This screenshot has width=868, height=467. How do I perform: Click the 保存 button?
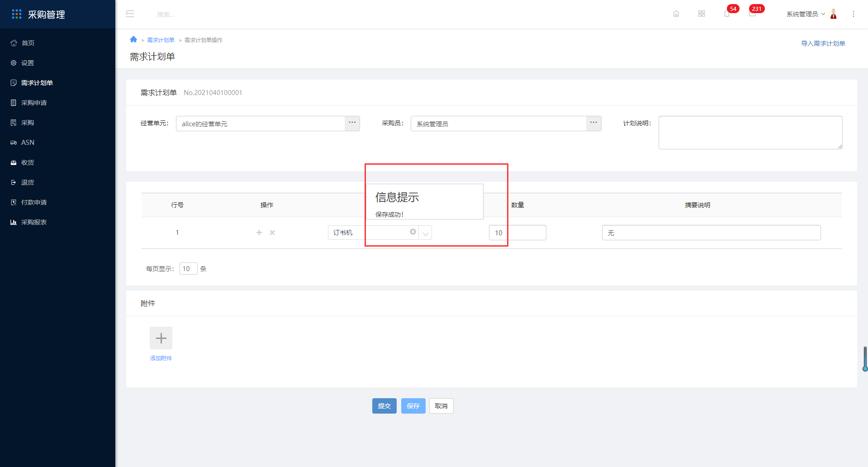coord(413,406)
